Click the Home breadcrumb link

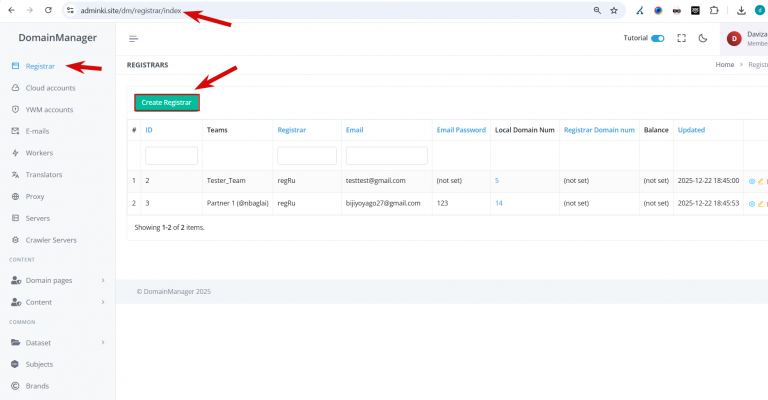tap(724, 65)
